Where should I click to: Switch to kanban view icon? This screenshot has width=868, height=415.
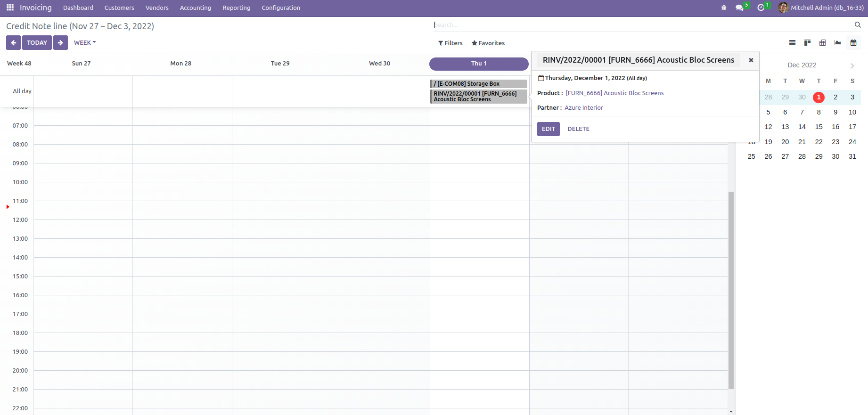pos(808,43)
